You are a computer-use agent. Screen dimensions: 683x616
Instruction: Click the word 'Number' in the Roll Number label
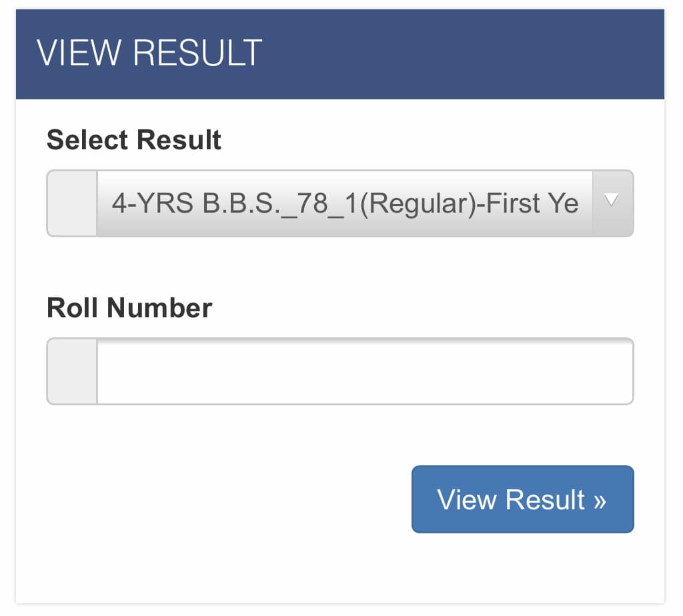[160, 308]
